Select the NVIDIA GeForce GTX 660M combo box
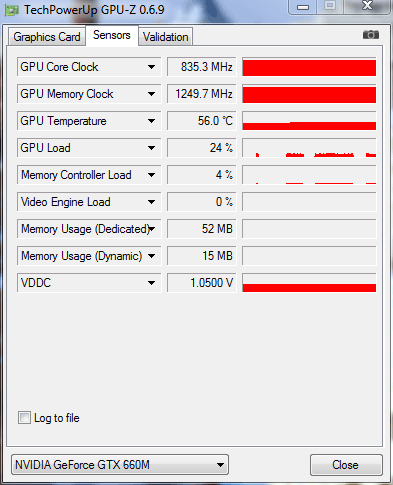 120,465
